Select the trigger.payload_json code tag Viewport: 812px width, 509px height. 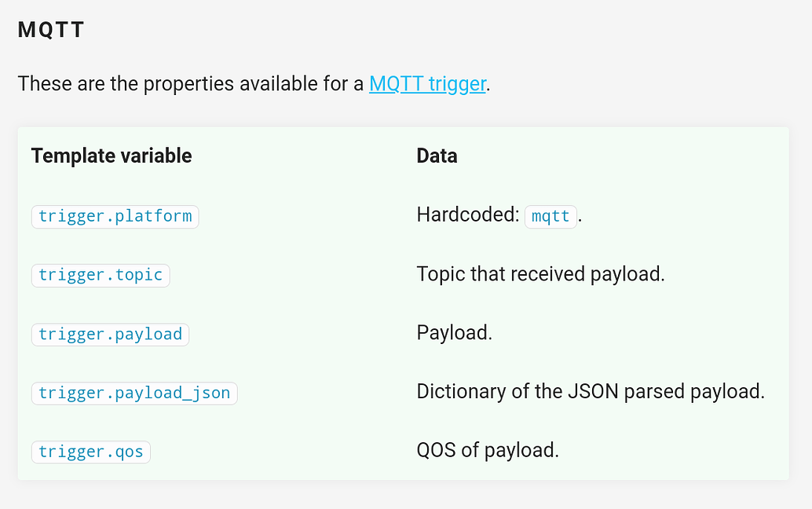[x=134, y=393]
